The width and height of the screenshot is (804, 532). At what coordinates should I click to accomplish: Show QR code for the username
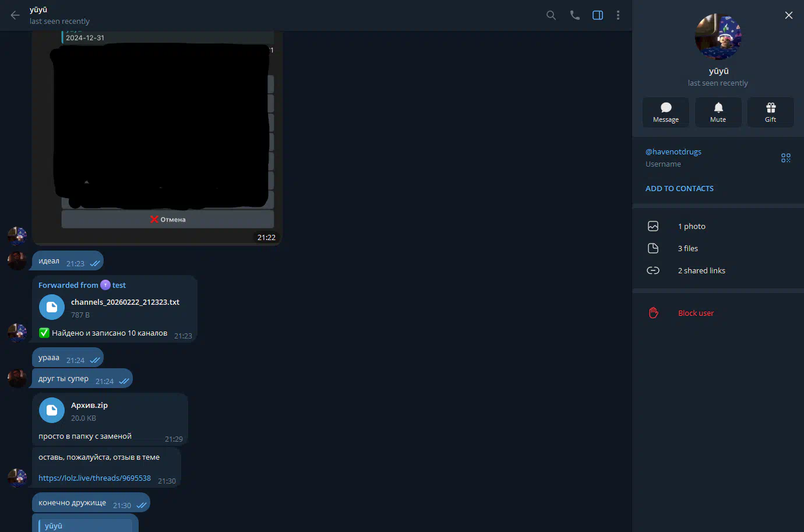(785, 158)
